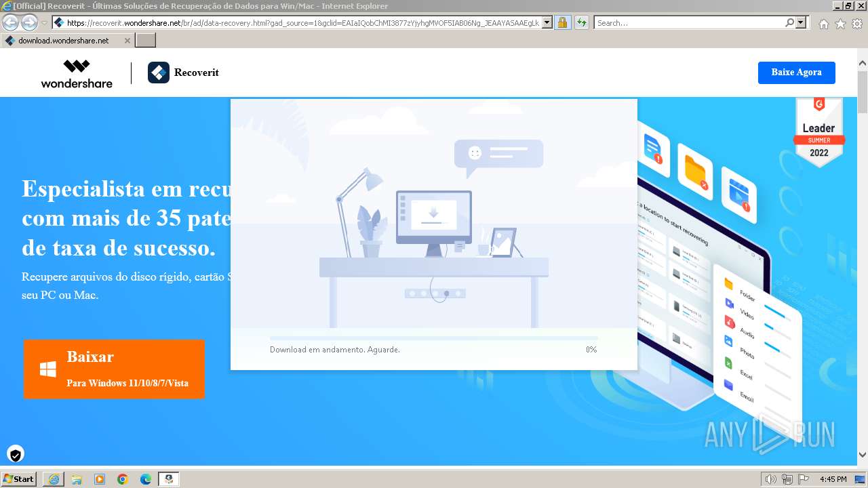Open Microsoft Edge from the taskbar
Screen dimensions: 868x488
pos(146,479)
